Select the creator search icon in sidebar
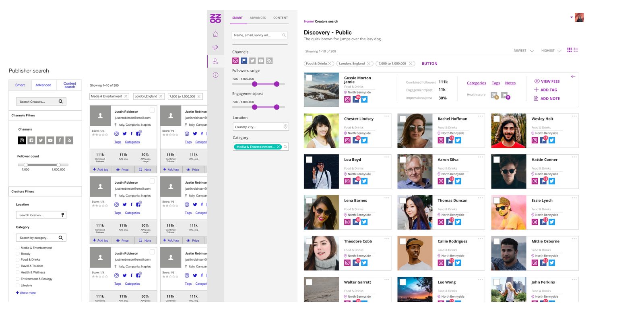Screen dimensions: 644x315 point(215,61)
